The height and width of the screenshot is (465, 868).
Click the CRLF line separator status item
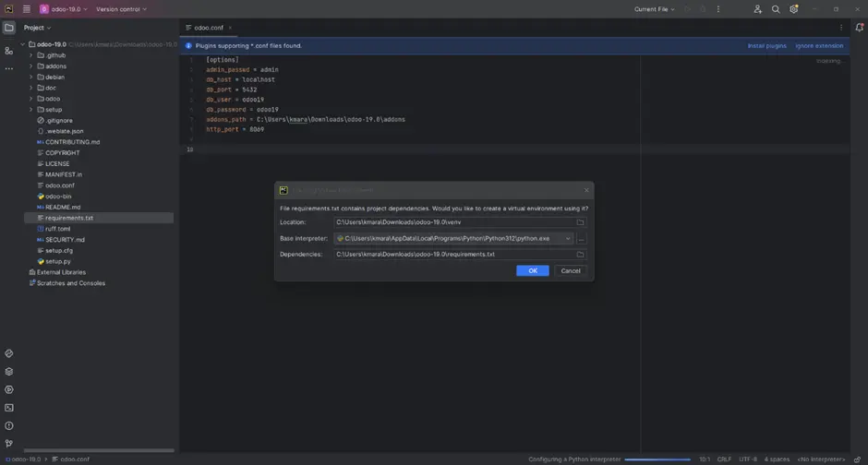pos(724,459)
